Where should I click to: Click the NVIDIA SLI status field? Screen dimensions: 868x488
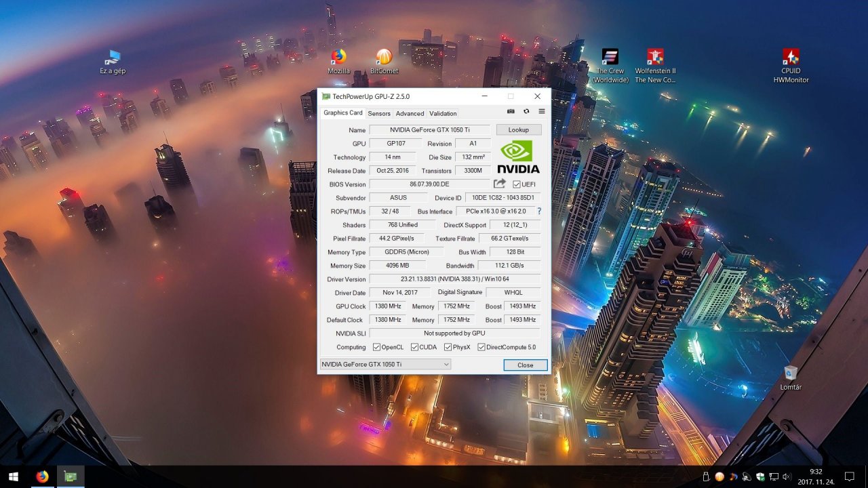[455, 333]
